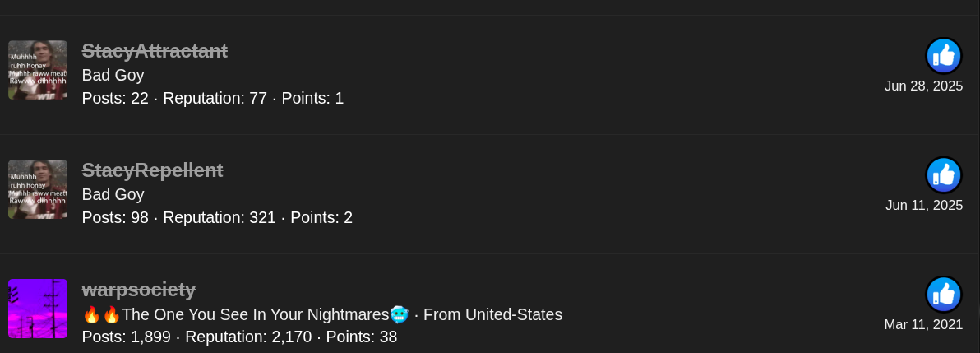Open the StacyAttractant profile link
The width and height of the screenshot is (980, 353).
coord(155,51)
